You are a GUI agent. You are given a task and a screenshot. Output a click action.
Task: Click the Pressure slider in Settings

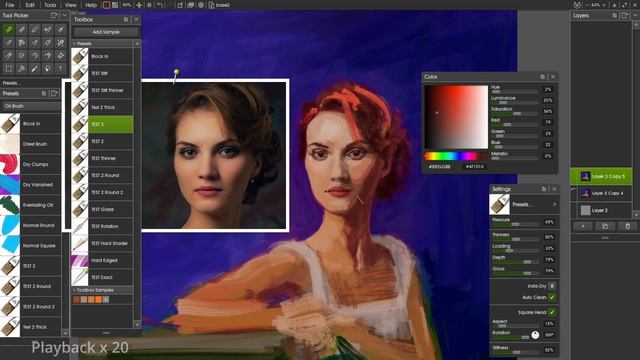516,224
